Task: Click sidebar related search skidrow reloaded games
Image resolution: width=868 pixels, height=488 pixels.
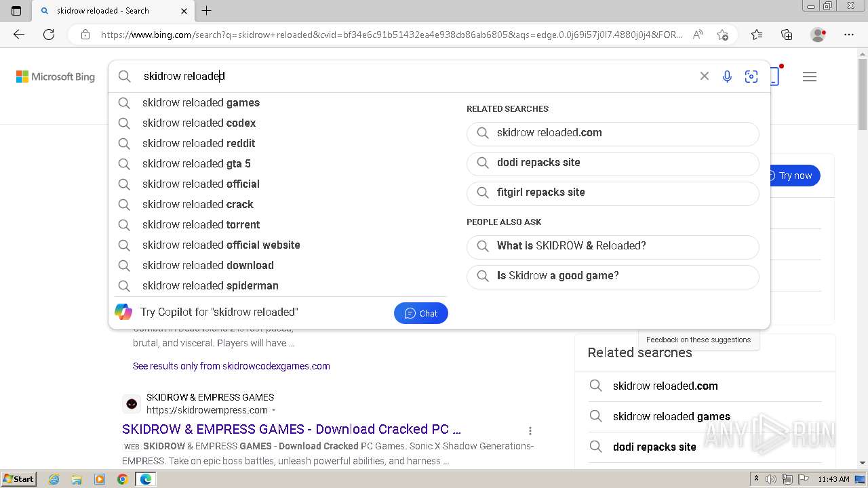Action: pyautogui.click(x=671, y=416)
